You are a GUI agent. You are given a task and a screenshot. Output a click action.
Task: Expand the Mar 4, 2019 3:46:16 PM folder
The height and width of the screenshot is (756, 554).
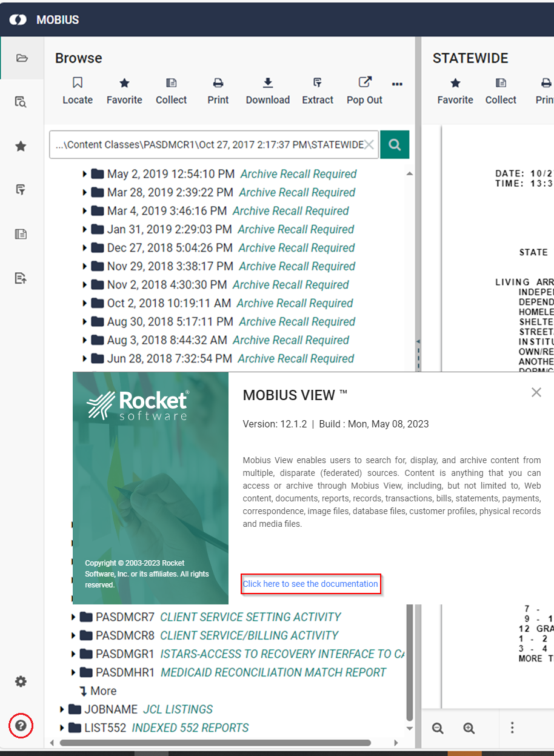(x=85, y=211)
